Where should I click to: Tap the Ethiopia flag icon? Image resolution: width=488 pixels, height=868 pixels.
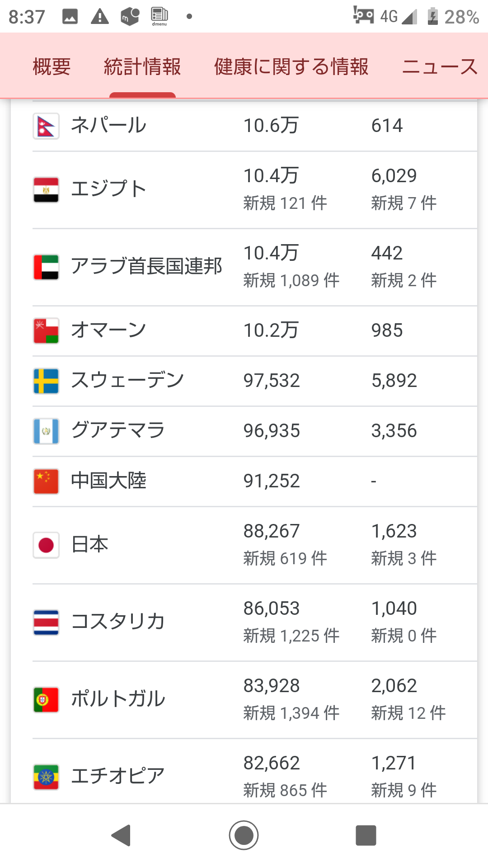[46, 777]
